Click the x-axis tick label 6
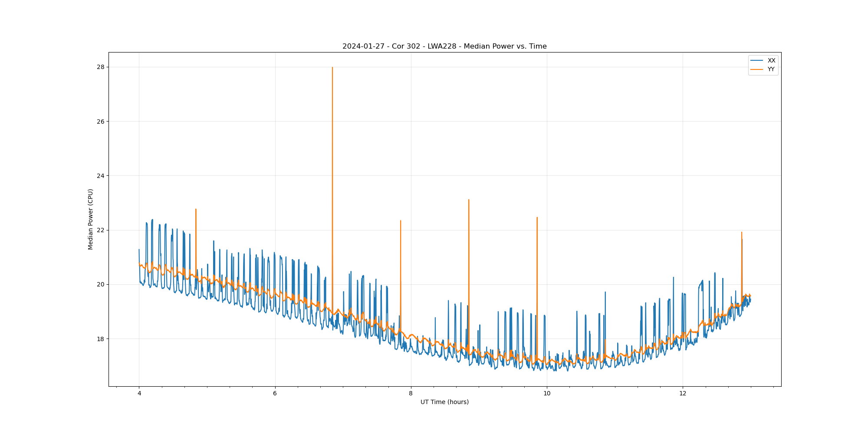The image size is (868, 434). coord(275,394)
